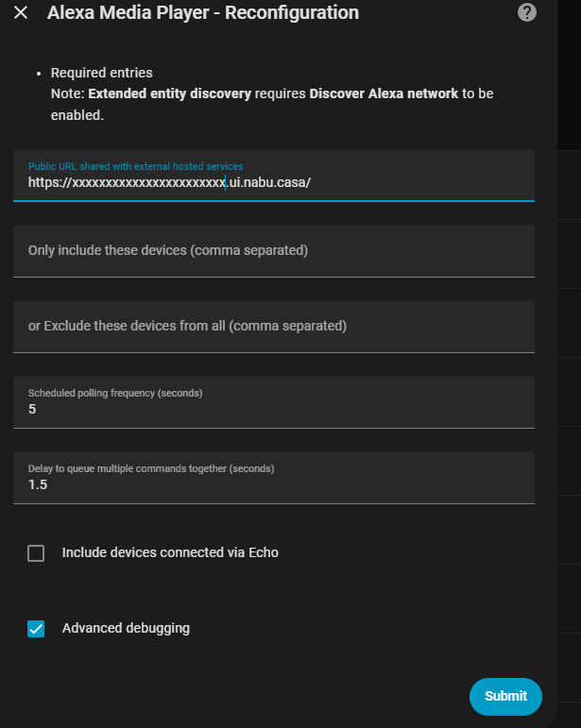Submit the reconfiguration form
This screenshot has width=581, height=728.
[505, 696]
